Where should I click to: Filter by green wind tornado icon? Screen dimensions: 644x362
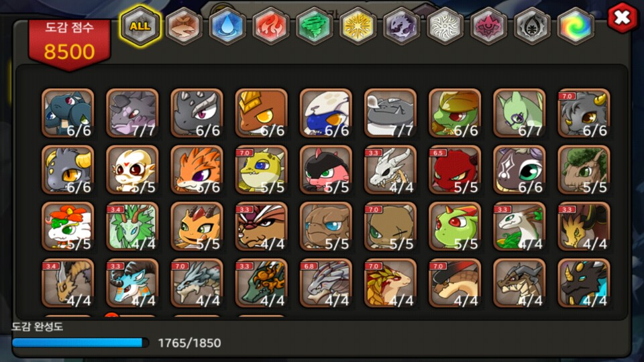click(314, 26)
